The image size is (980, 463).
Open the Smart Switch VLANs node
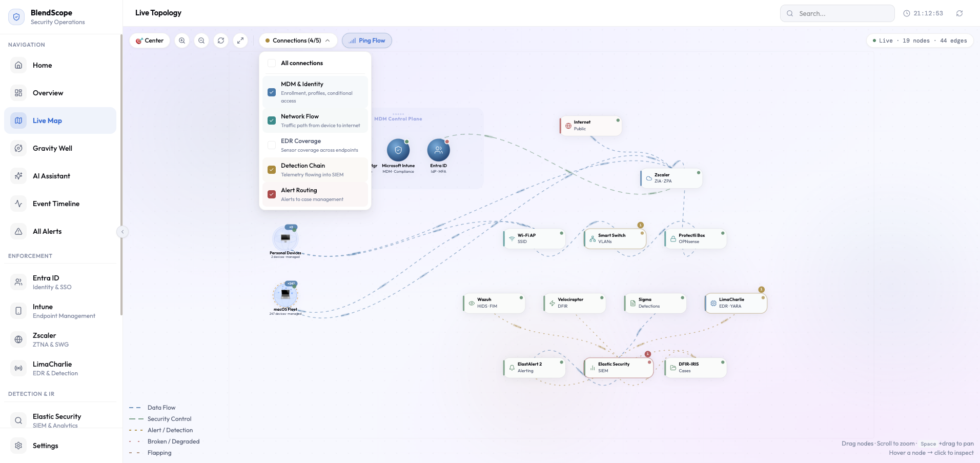point(615,238)
